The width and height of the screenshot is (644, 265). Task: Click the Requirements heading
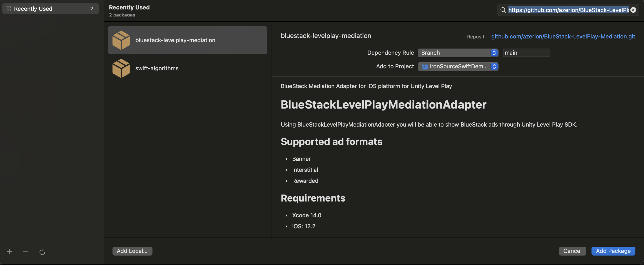(x=313, y=198)
